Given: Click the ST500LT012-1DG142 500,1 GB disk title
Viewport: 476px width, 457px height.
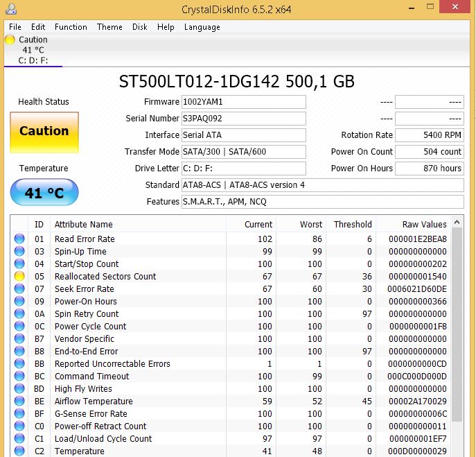Looking at the screenshot, I should pos(237,81).
